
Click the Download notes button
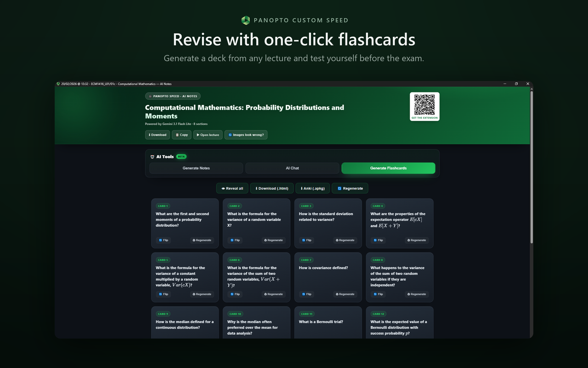point(158,135)
